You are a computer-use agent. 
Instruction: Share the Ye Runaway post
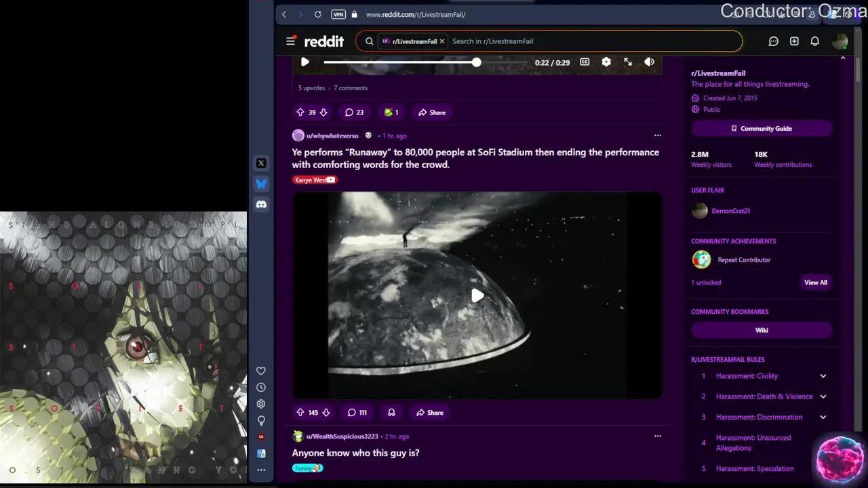pos(430,413)
